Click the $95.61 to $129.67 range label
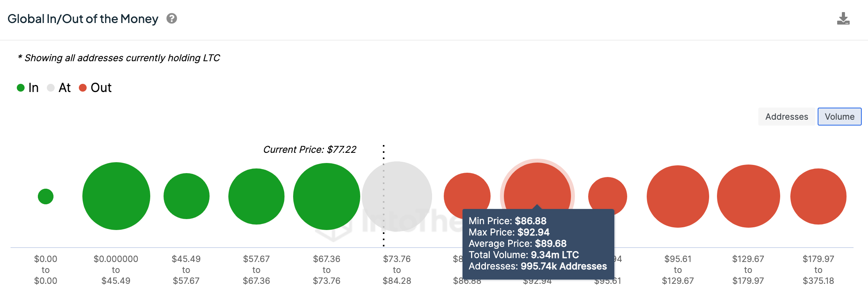Viewport: 868px width, 308px height. [x=678, y=269]
